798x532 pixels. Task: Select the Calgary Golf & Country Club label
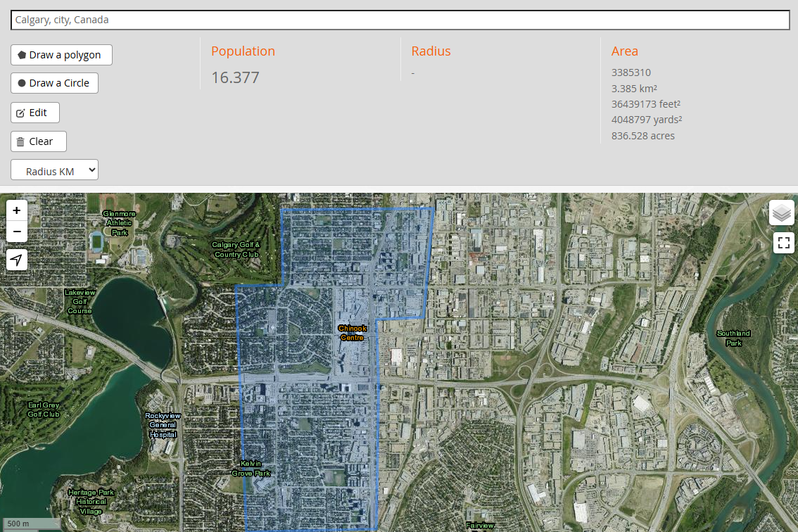coord(236,249)
